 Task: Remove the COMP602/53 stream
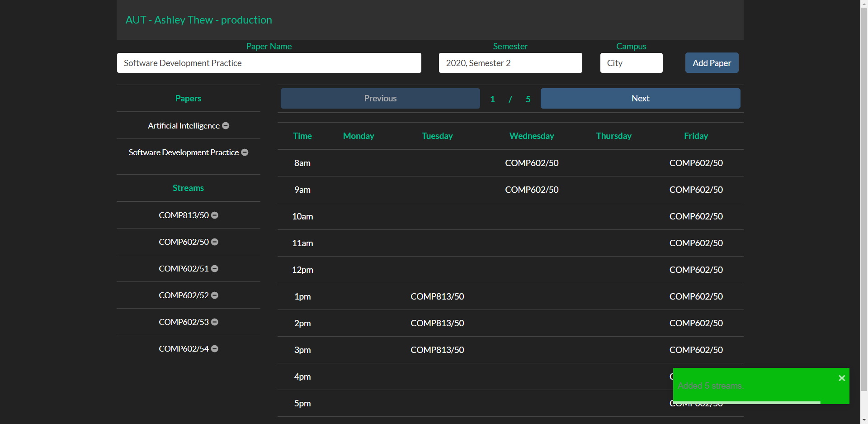tap(214, 322)
